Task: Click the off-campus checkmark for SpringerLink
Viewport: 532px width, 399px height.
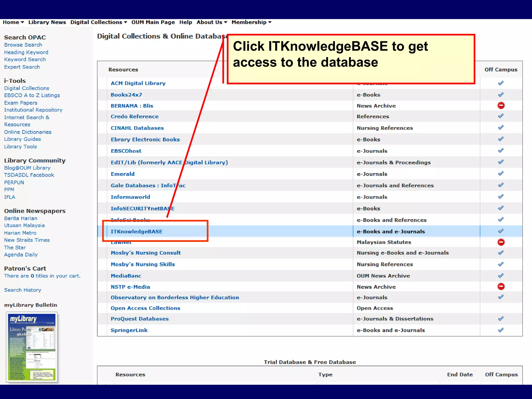Action: click(x=501, y=330)
